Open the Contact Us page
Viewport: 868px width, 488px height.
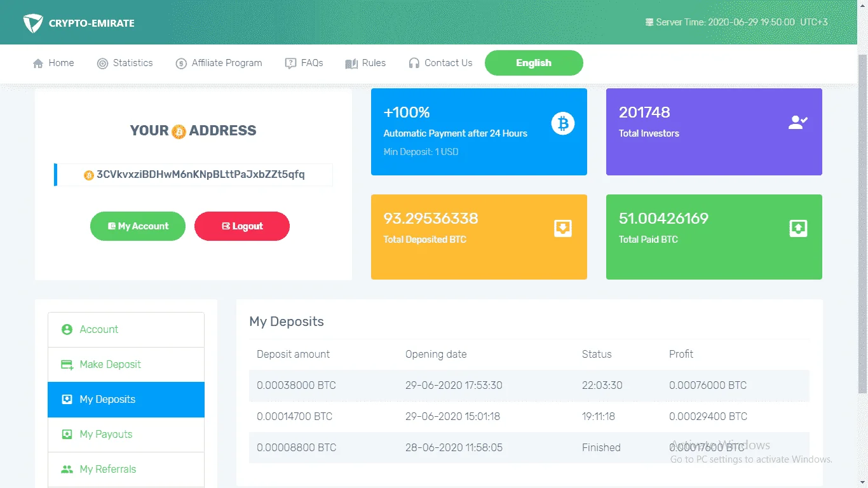[x=440, y=63]
